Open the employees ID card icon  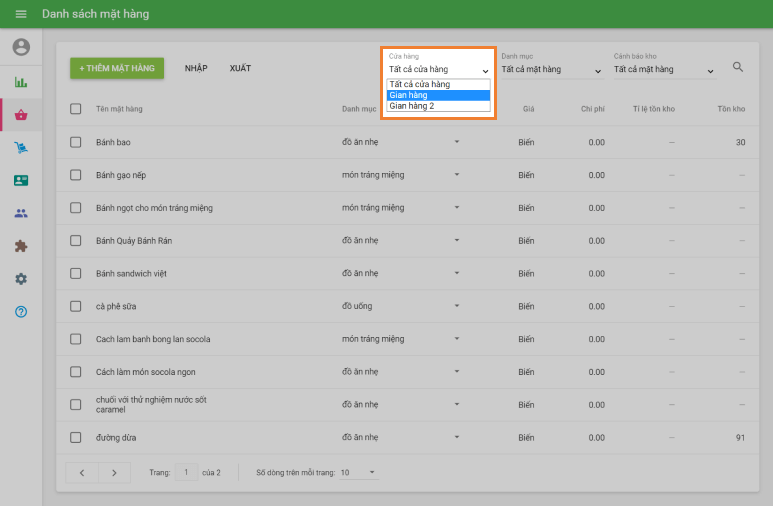click(21, 181)
